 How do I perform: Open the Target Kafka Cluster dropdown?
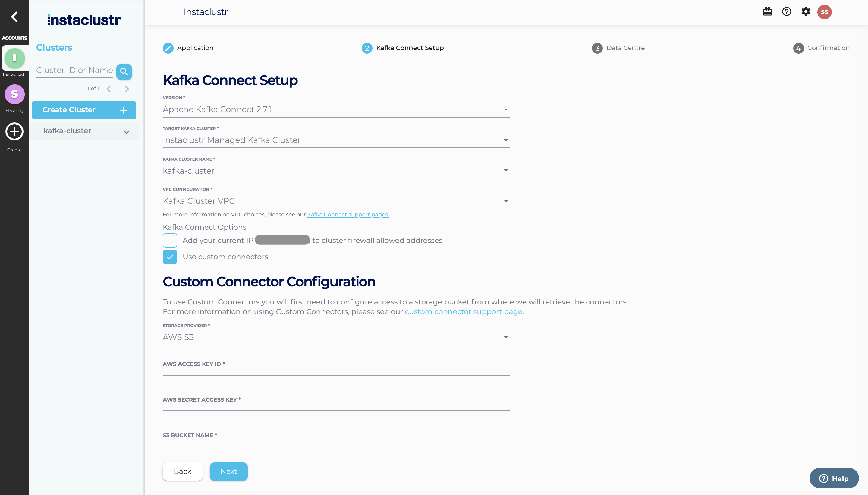tap(336, 140)
